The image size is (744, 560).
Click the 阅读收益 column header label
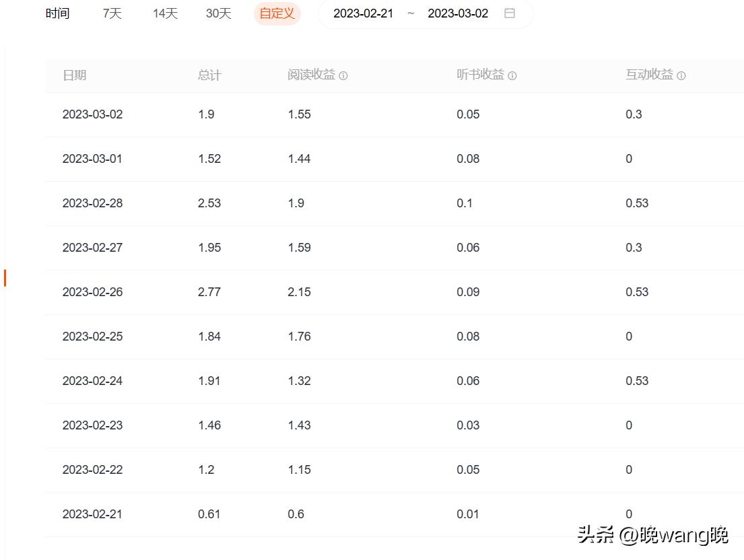(311, 75)
